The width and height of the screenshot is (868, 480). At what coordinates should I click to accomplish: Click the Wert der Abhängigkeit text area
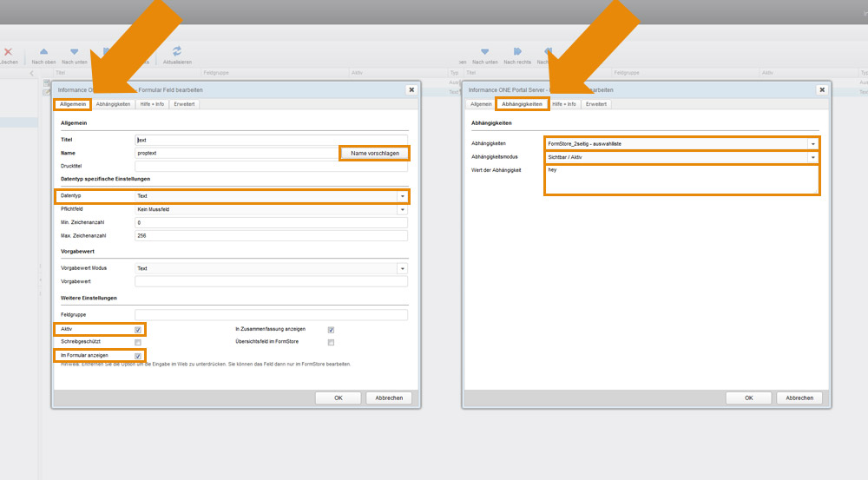tap(681, 180)
